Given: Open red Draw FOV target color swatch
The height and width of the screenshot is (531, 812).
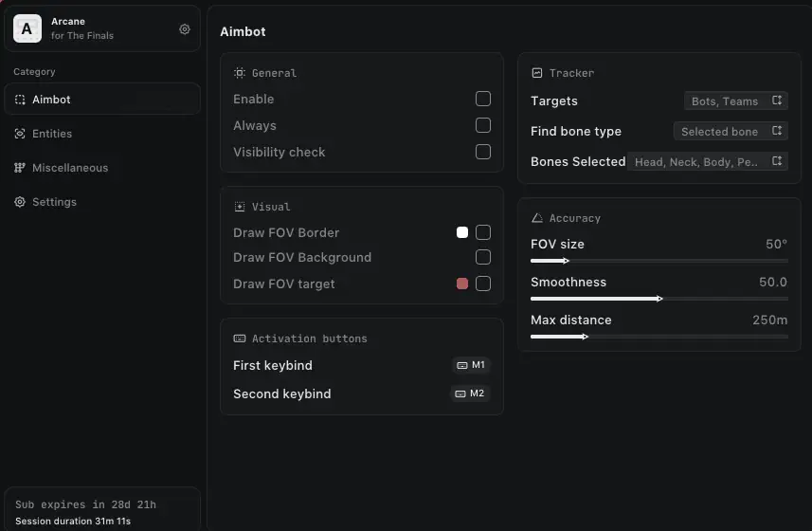Looking at the screenshot, I should [x=462, y=284].
